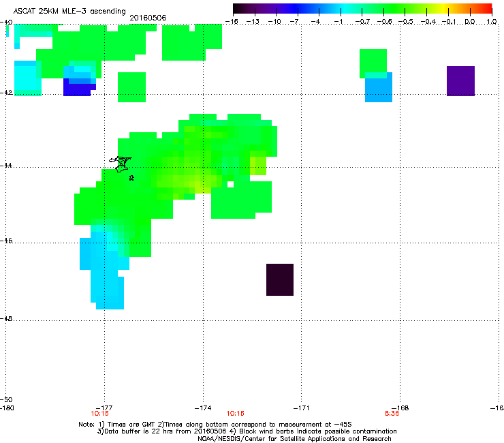504x443 pixels.
Task: Click the NOAA/NESDIS credit line
Action: [294, 439]
